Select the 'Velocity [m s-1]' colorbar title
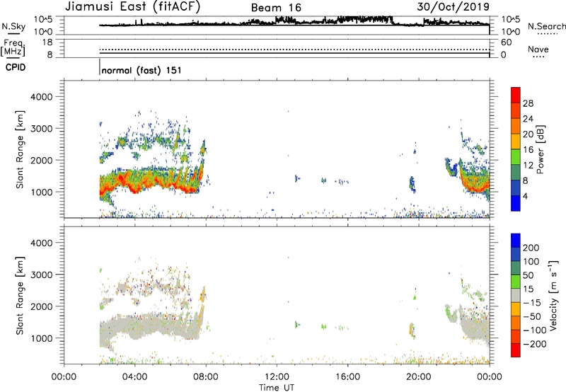Screen dimensions: 566x392 (553, 295)
